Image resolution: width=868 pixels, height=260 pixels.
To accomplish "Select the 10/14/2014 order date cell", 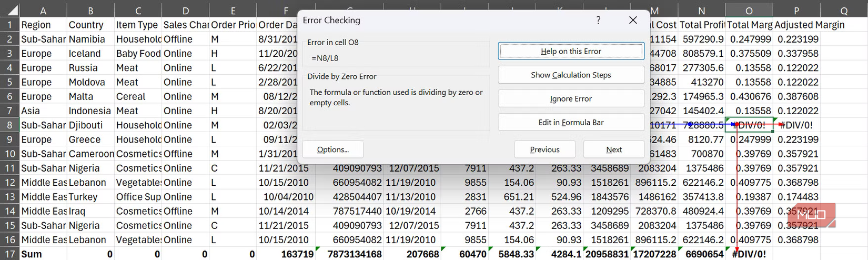I will coord(286,211).
